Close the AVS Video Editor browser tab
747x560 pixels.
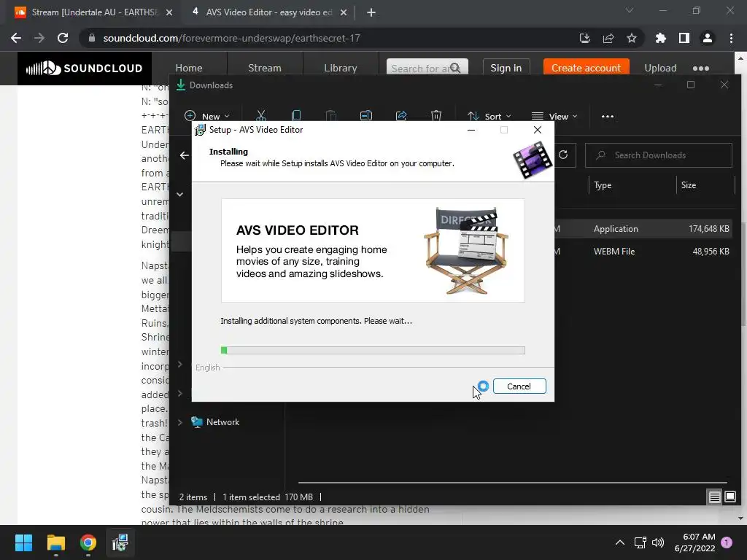coord(344,12)
